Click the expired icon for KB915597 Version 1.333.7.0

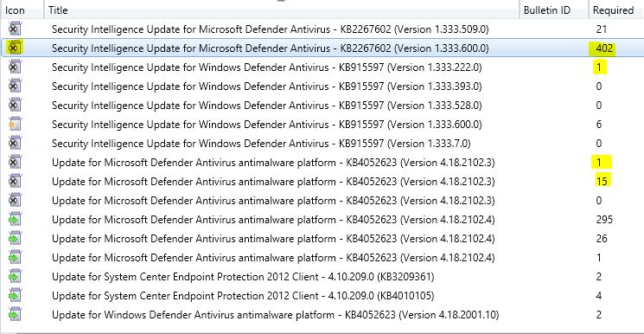(x=15, y=143)
